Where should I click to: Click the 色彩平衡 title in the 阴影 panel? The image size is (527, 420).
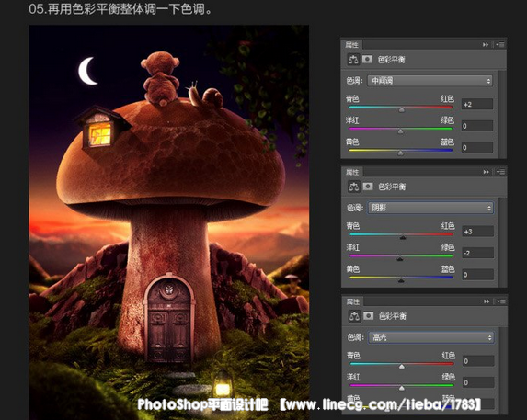(x=392, y=187)
